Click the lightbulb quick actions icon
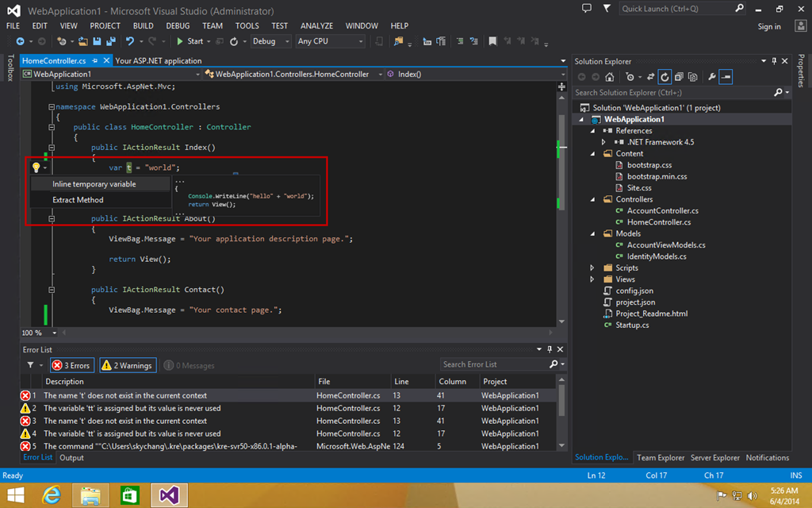Image resolution: width=812 pixels, height=508 pixels. tap(36, 167)
